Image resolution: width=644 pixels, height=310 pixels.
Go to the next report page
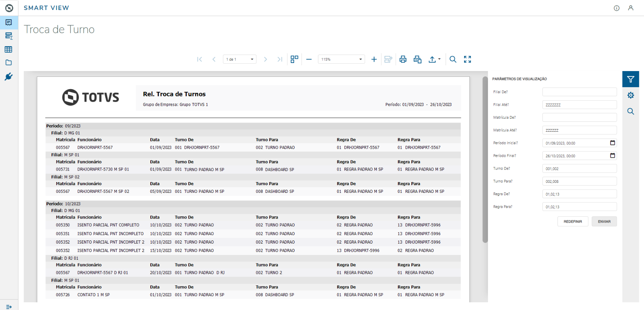[265, 59]
